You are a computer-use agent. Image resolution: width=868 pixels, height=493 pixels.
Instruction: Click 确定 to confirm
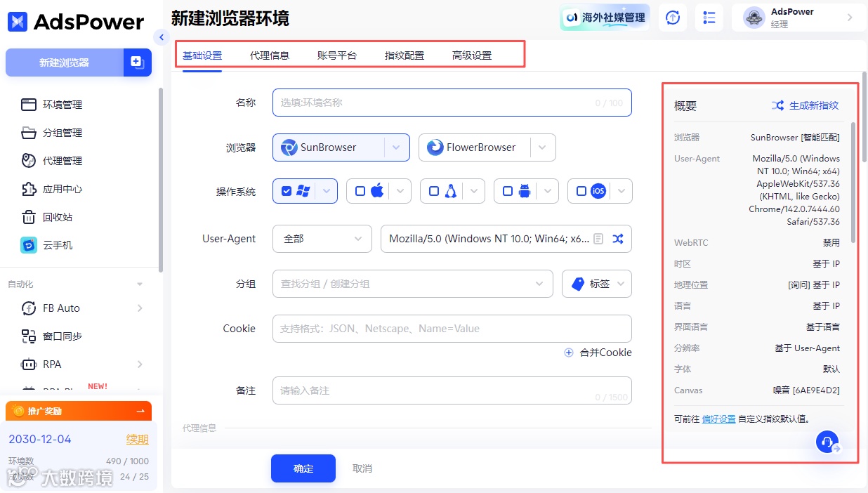(303, 468)
